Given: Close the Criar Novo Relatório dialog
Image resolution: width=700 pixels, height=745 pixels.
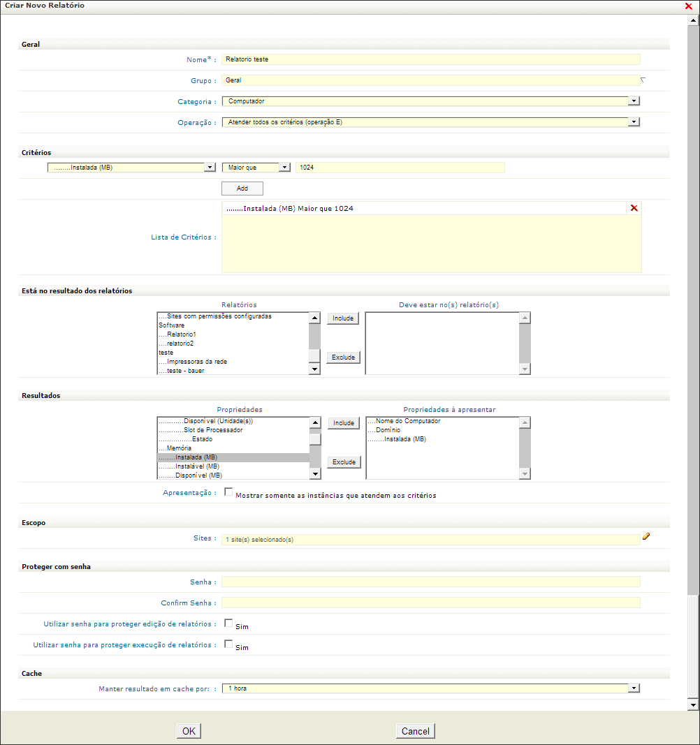Looking at the screenshot, I should pyautogui.click(x=688, y=6).
